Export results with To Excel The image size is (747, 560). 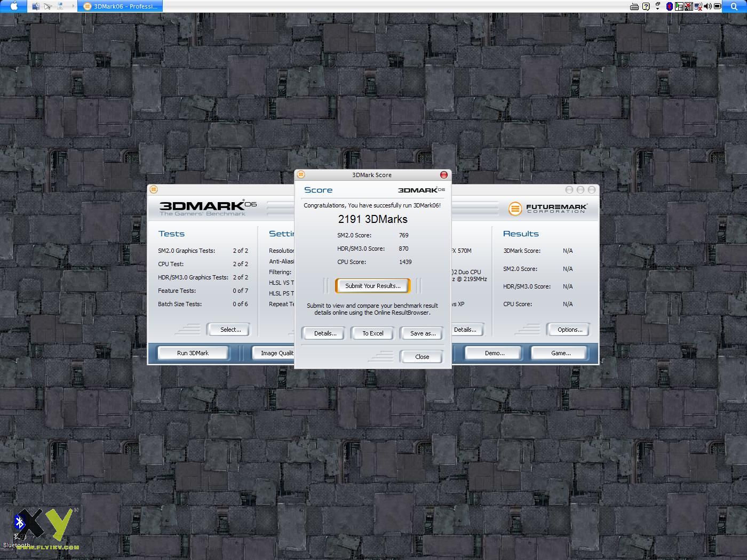pyautogui.click(x=373, y=333)
